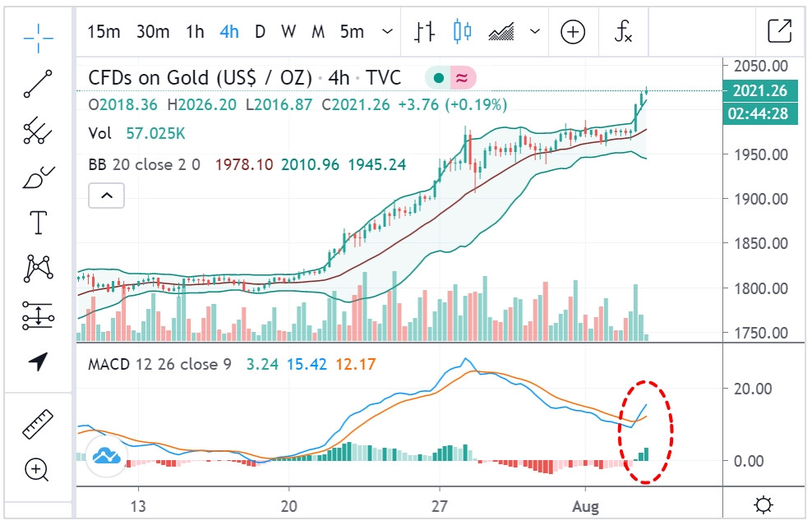Open the indicators fx menu

coord(624,32)
